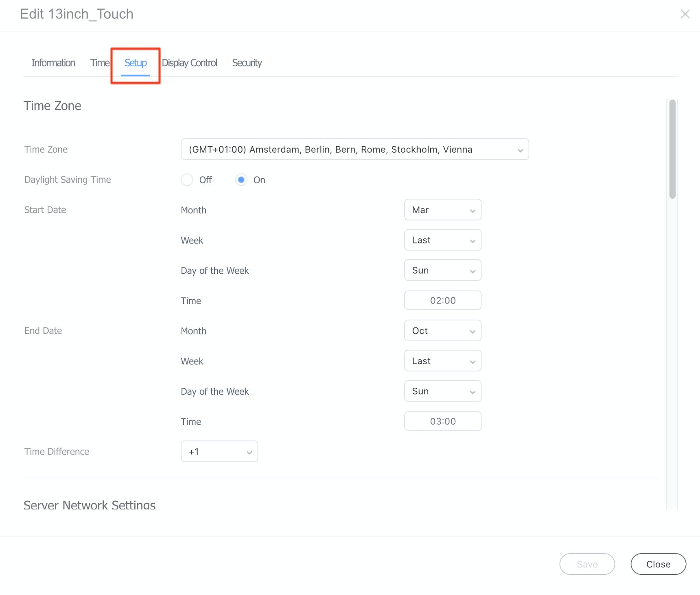Click the End Date Time field showing 03:00
The width and height of the screenshot is (700, 595).
click(442, 421)
